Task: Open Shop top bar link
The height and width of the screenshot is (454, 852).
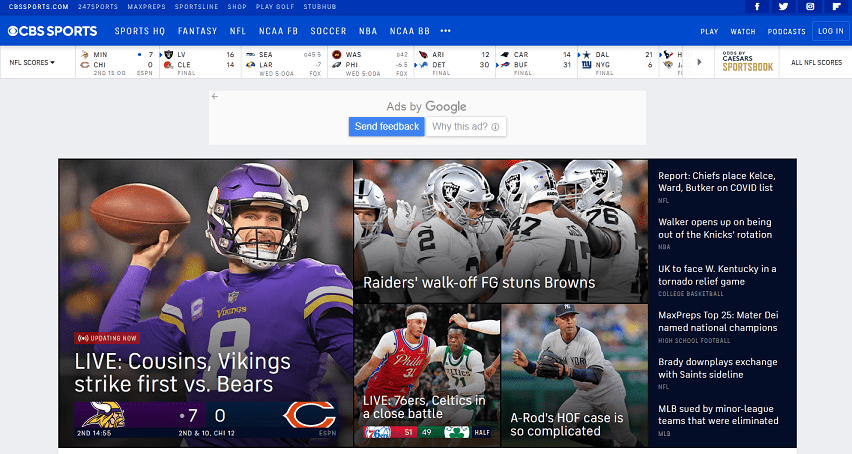Action: (x=237, y=7)
